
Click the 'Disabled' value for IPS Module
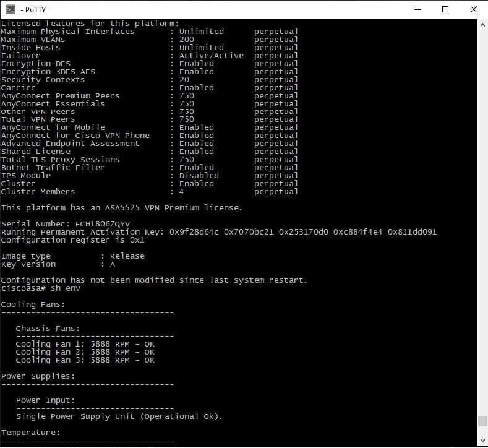[199, 176]
